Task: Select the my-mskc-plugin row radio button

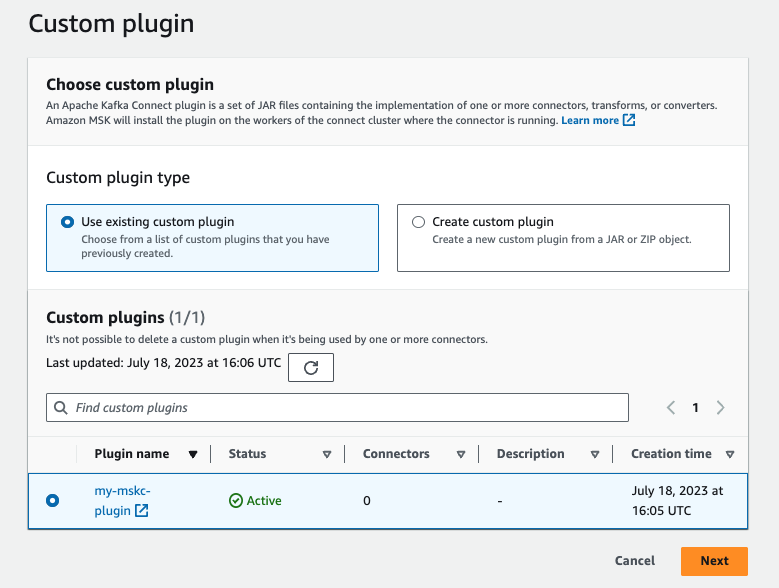Action: [52, 500]
